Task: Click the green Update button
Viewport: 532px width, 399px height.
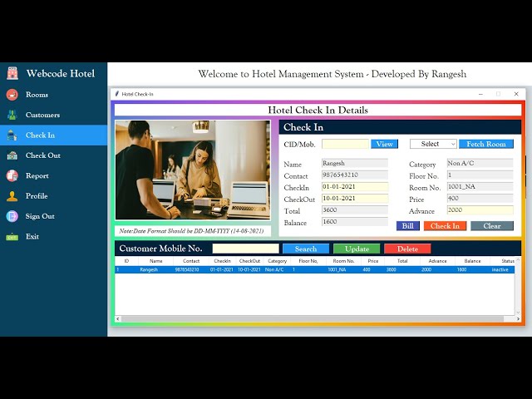Action: pyautogui.click(x=357, y=249)
